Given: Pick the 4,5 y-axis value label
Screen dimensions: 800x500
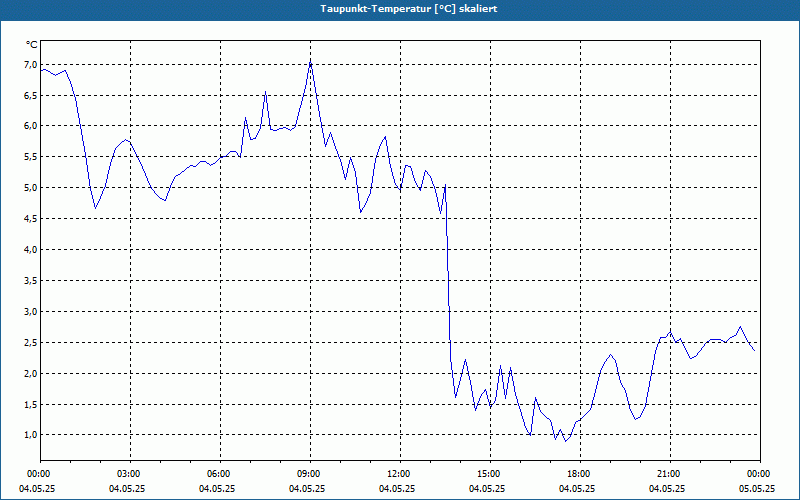Looking at the screenshot, I should tap(30, 218).
